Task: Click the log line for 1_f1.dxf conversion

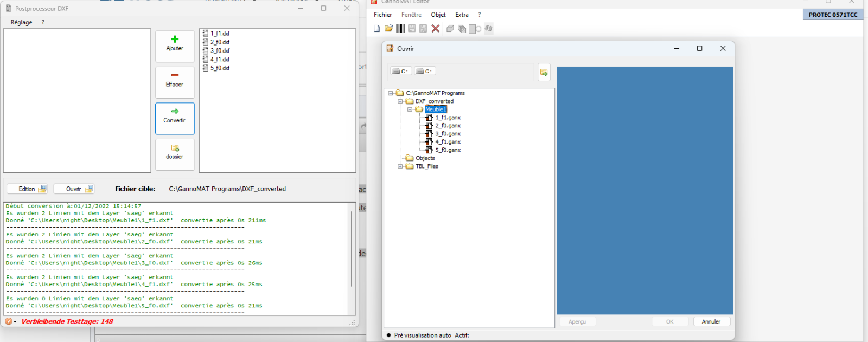Action: pyautogui.click(x=136, y=221)
